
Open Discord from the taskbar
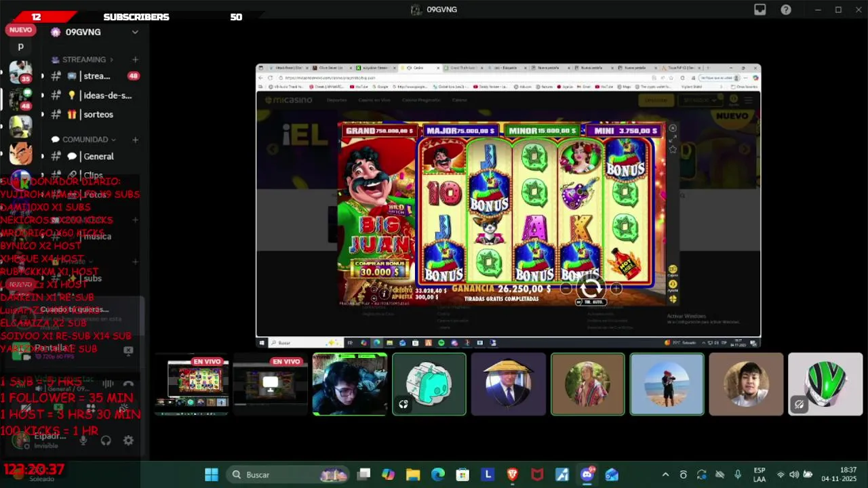point(587,474)
